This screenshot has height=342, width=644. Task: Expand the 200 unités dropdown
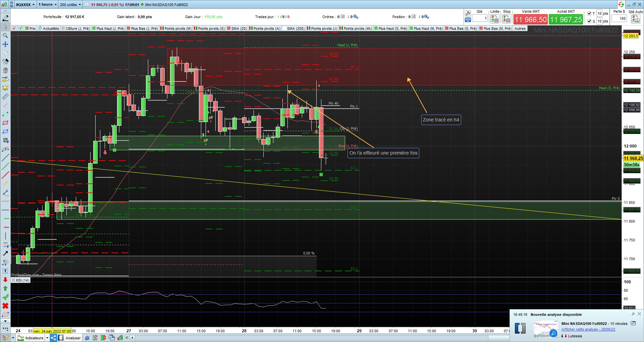(x=70, y=5)
